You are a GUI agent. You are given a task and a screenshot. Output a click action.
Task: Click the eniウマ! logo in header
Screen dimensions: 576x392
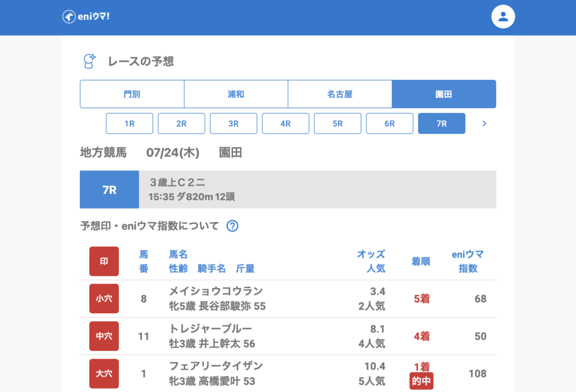pos(85,17)
